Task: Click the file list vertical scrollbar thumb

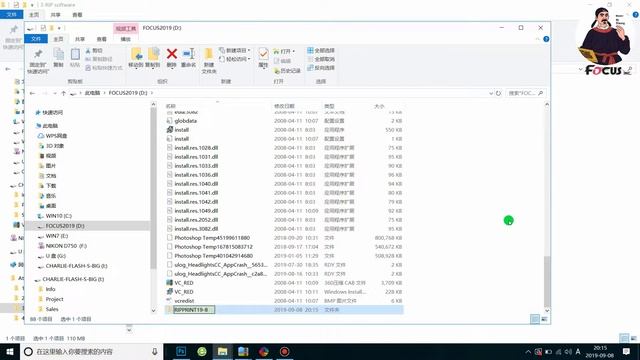Action: (x=547, y=282)
